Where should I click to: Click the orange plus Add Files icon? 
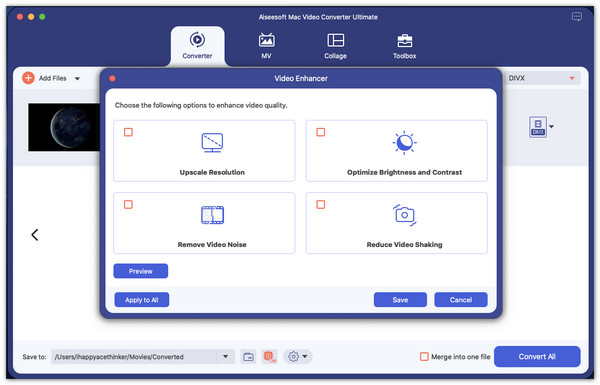pyautogui.click(x=28, y=78)
